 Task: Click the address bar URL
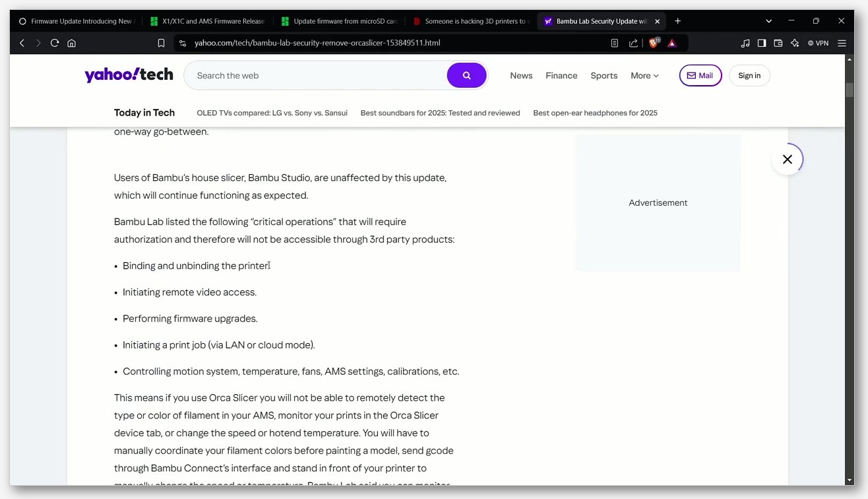click(x=317, y=43)
